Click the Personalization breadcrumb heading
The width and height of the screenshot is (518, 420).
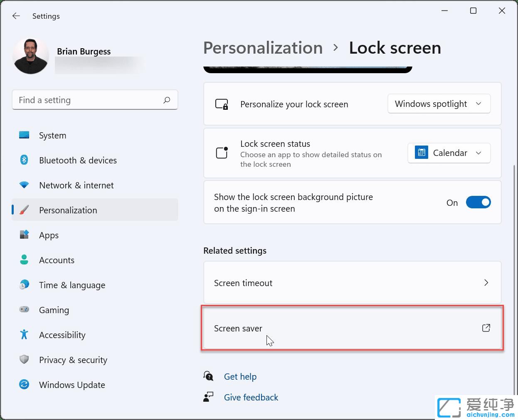(x=263, y=48)
